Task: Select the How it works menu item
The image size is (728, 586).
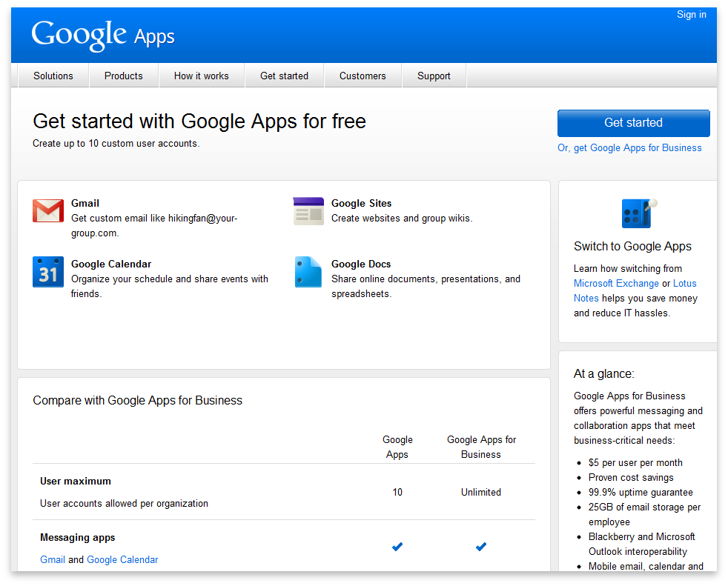Action: pyautogui.click(x=201, y=75)
